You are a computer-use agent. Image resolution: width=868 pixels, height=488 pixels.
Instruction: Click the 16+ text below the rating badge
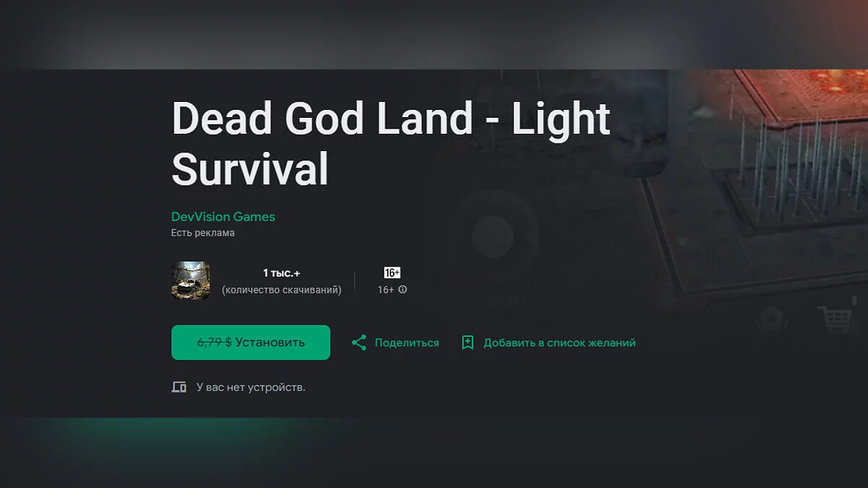coord(386,289)
